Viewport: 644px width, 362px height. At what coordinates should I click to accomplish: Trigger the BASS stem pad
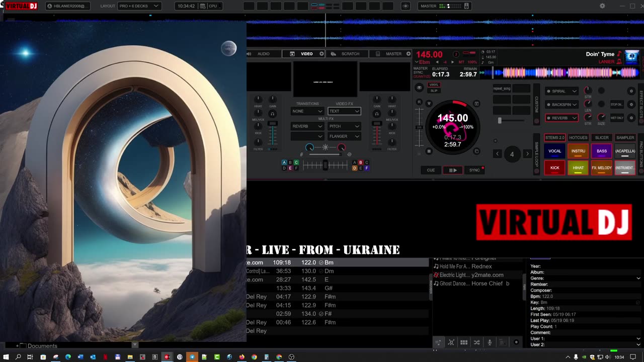pos(602,151)
